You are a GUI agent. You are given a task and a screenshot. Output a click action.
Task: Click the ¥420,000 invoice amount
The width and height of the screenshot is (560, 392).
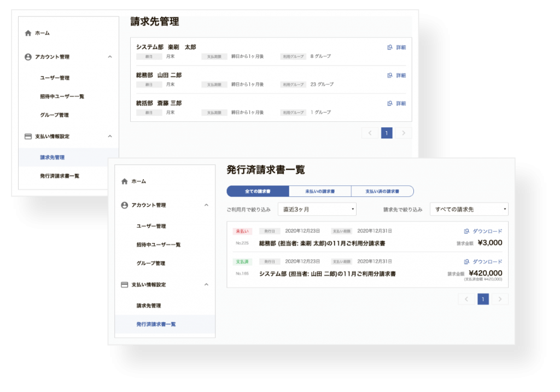coord(486,273)
